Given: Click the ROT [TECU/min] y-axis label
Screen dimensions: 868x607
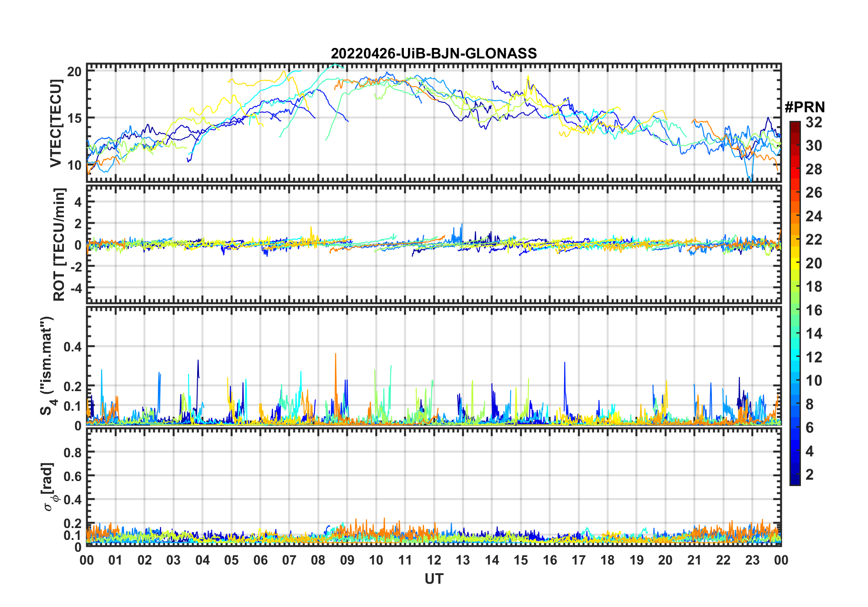Looking at the screenshot, I should (x=59, y=244).
